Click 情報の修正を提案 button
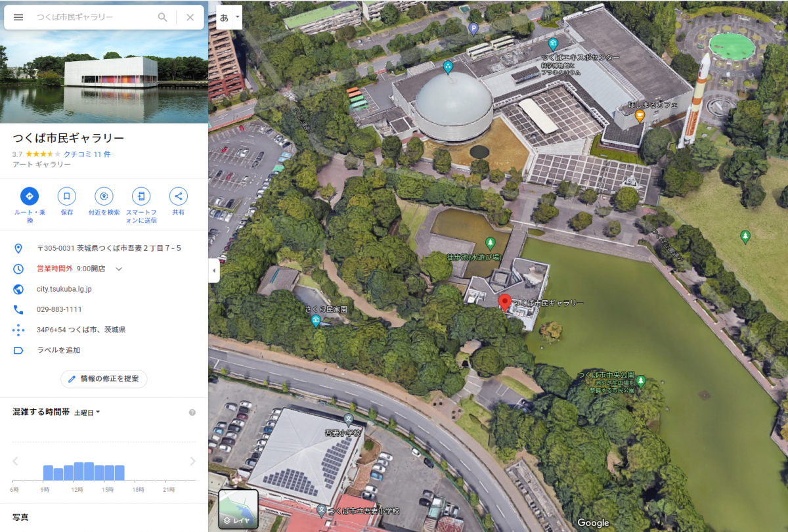This screenshot has width=788, height=532. 104,379
